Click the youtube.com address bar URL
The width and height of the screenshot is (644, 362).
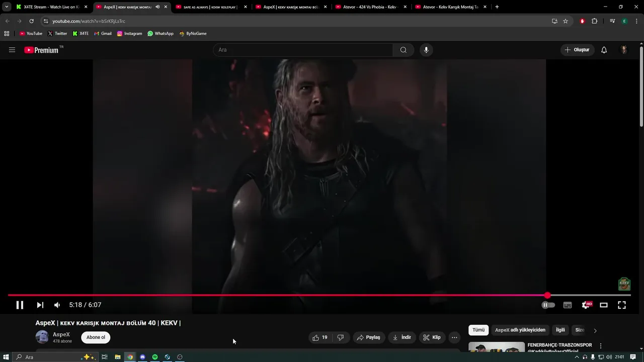point(89,21)
